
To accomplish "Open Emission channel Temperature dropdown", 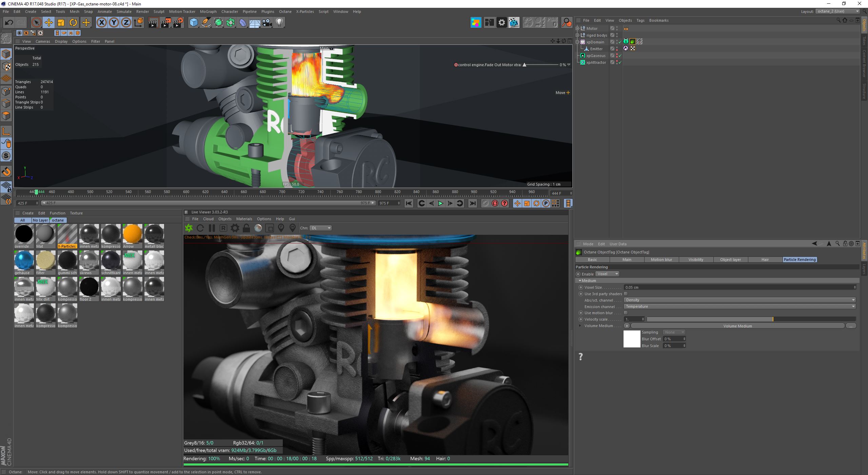I will click(740, 306).
